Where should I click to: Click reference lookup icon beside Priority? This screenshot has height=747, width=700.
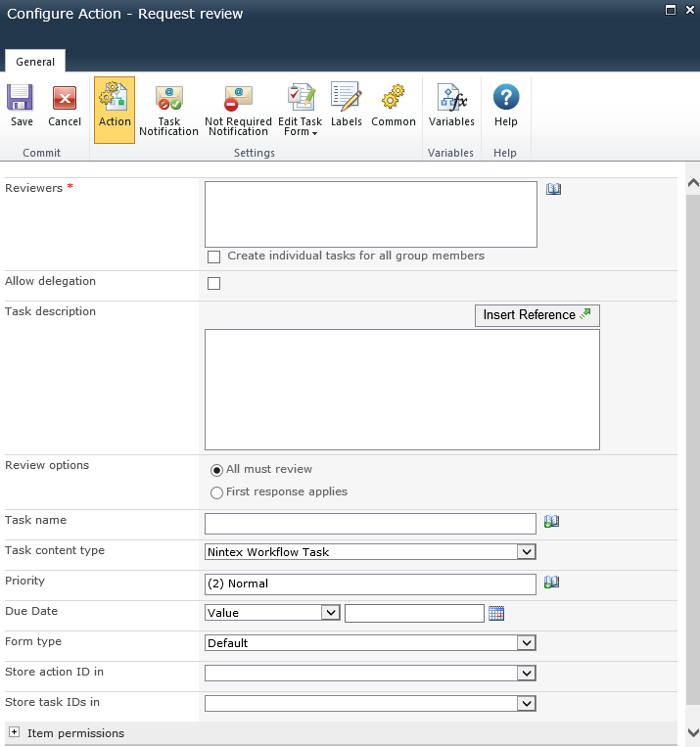(x=552, y=583)
